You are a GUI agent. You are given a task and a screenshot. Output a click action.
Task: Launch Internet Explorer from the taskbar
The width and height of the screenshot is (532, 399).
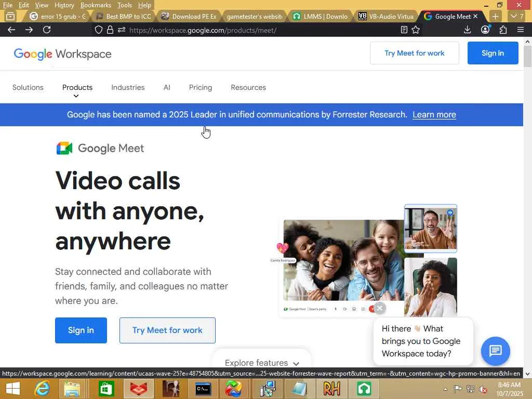pos(42,389)
